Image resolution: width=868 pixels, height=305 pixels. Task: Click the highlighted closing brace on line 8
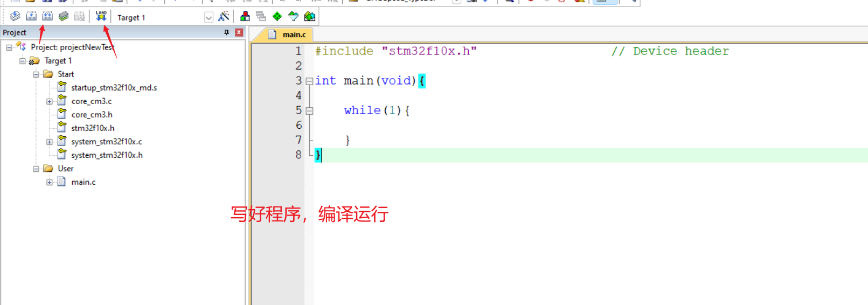(x=318, y=155)
